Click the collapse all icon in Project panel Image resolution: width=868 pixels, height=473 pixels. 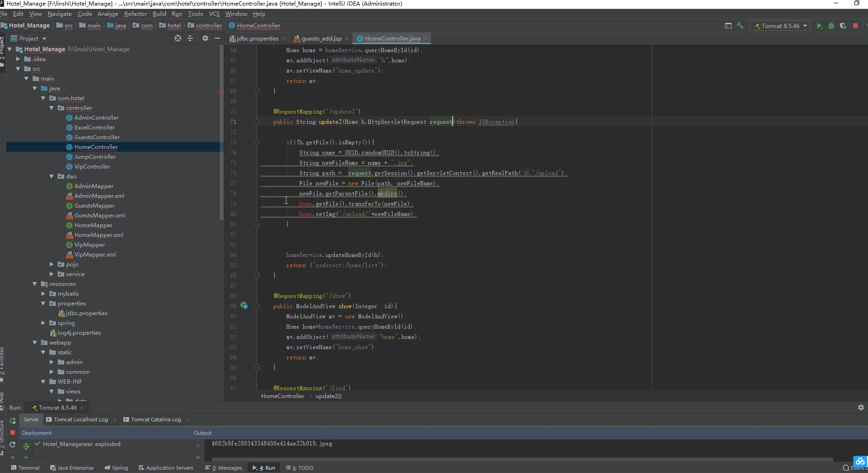190,39
